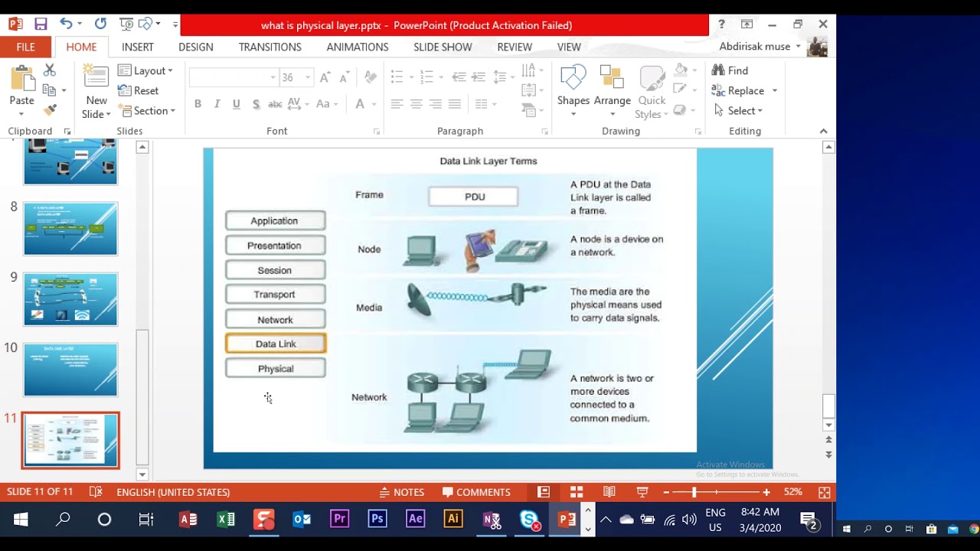
Task: Click the NOTES button in status bar
Action: [401, 492]
